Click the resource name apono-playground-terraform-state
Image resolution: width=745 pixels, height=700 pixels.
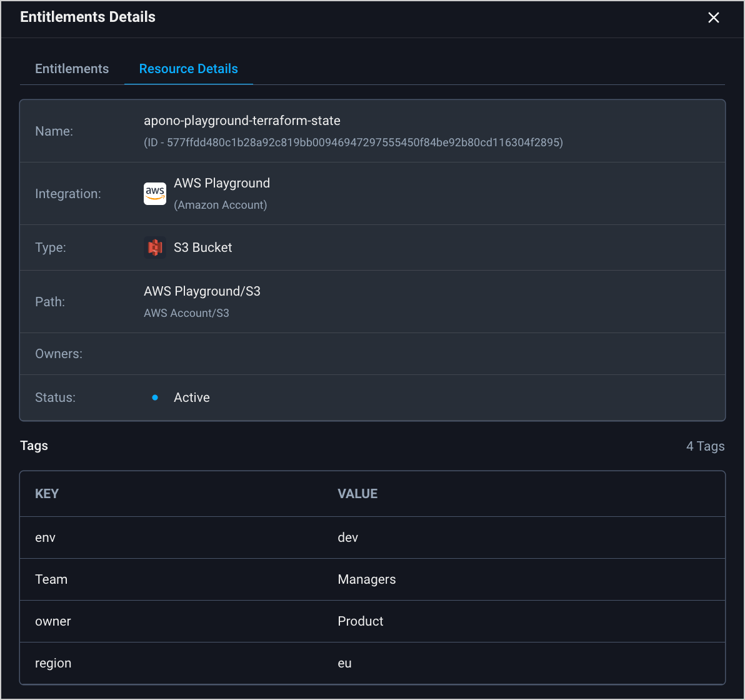(x=242, y=121)
